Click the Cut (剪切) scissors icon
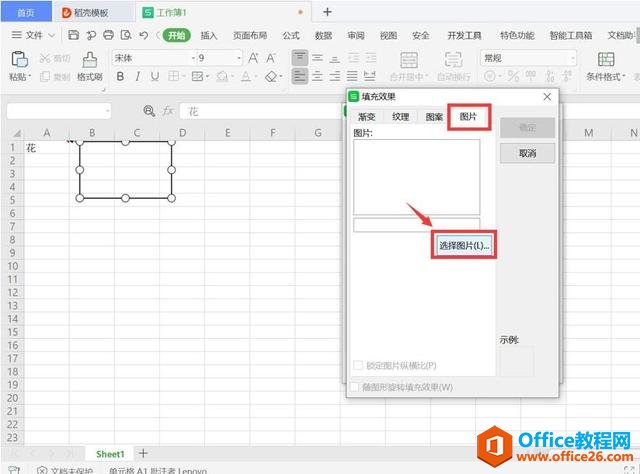This screenshot has width=640, height=474. click(x=45, y=58)
